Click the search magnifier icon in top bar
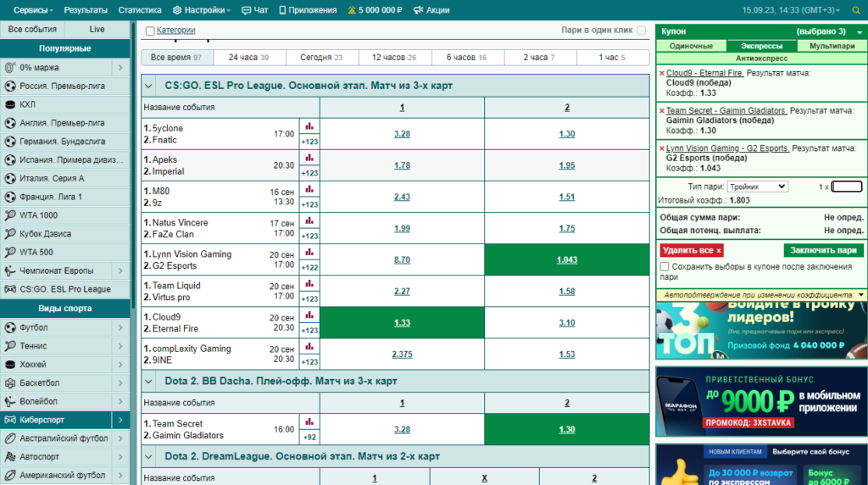Image resolution: width=868 pixels, height=485 pixels. pyautogui.click(x=856, y=10)
